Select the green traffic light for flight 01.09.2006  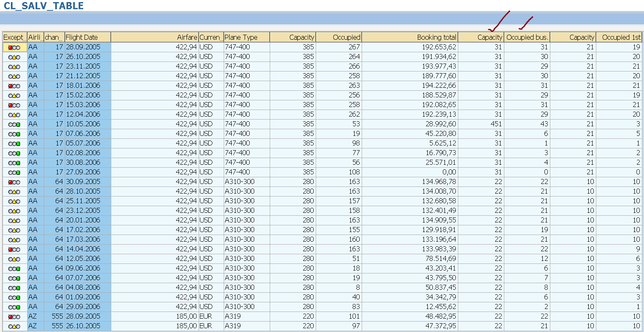(x=14, y=297)
